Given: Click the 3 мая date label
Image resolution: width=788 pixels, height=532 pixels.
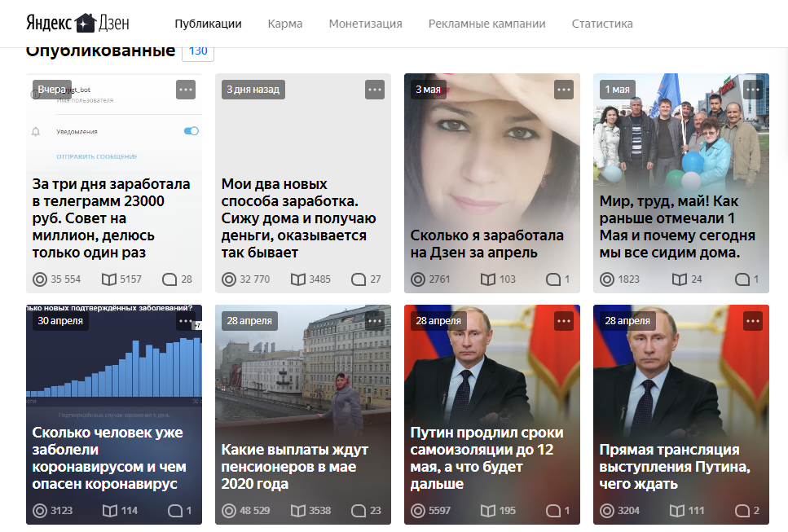Looking at the screenshot, I should pyautogui.click(x=428, y=90).
